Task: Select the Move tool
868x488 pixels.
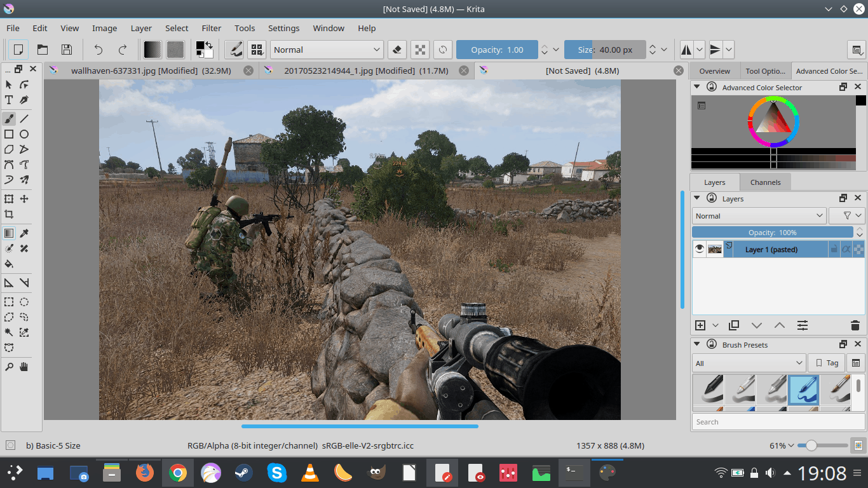Action: pos(24,199)
